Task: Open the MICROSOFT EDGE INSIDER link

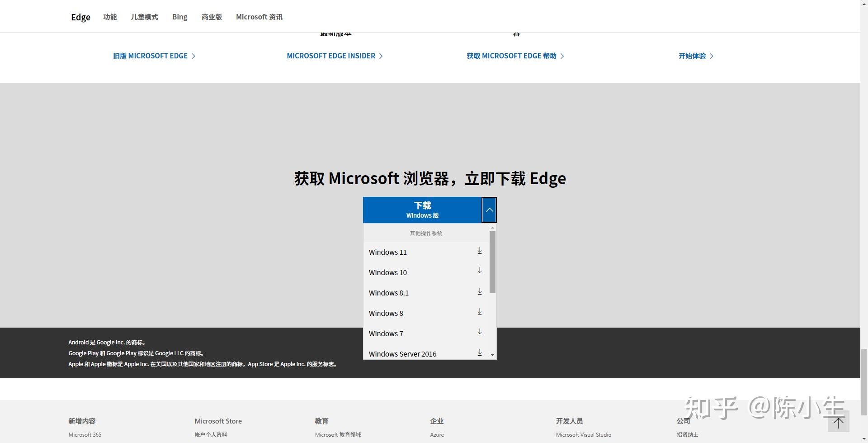Action: 331,56
